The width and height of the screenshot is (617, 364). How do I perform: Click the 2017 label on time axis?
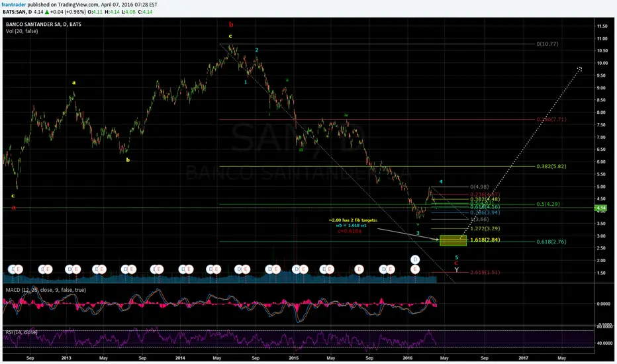[x=523, y=357]
